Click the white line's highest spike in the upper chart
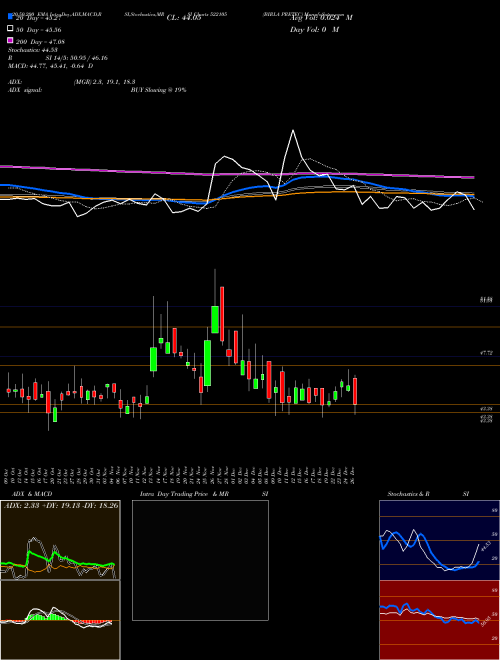 [293, 130]
